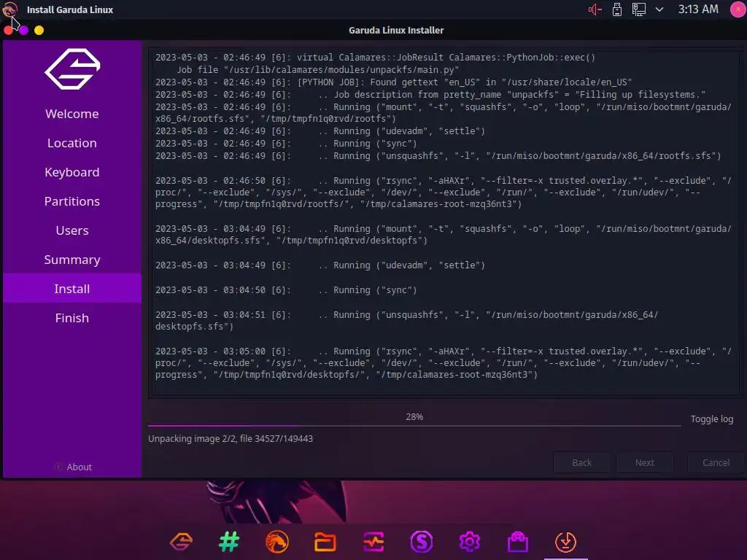
Task: Select the installer download icon in dock
Action: (x=566, y=542)
